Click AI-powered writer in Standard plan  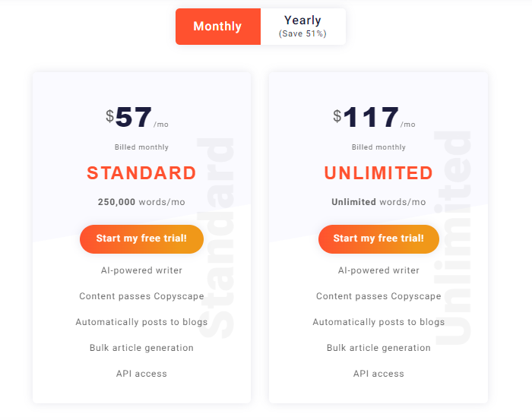pyautogui.click(x=141, y=270)
